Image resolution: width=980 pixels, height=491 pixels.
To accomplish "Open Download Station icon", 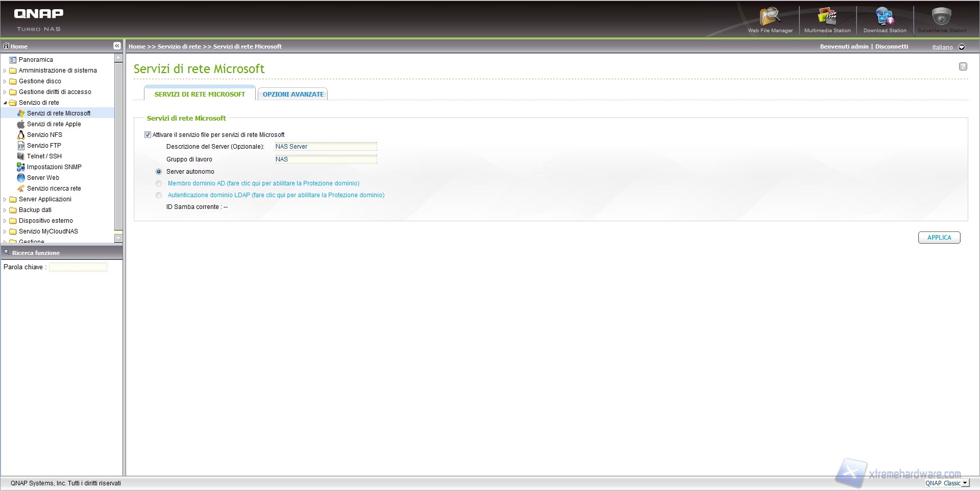I will coord(885,17).
